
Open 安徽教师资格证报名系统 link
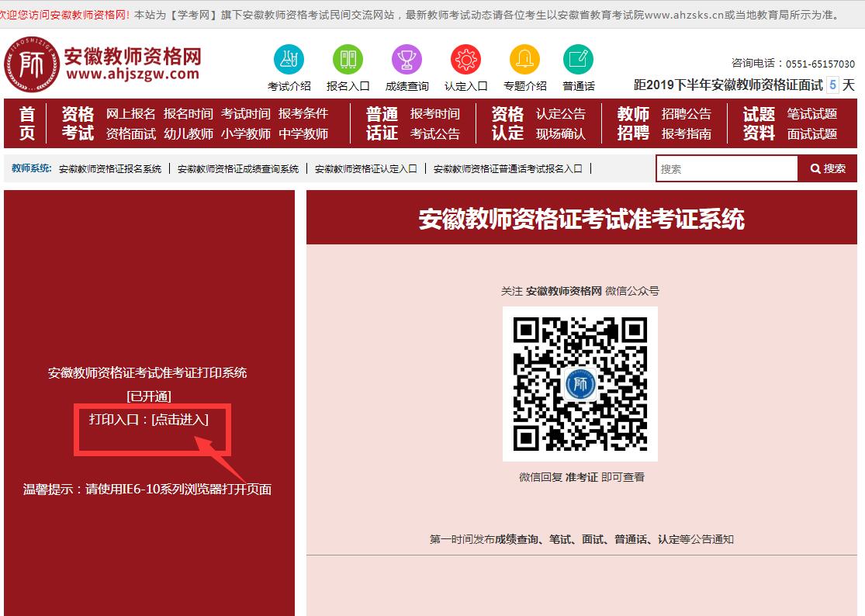(x=110, y=169)
